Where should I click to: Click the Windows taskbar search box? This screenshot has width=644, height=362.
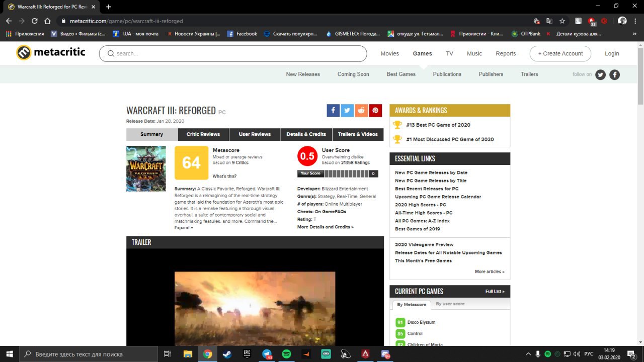click(x=88, y=354)
